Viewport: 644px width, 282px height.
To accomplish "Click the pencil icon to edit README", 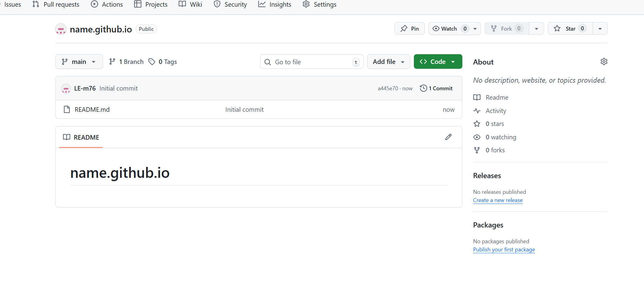I will 448,137.
